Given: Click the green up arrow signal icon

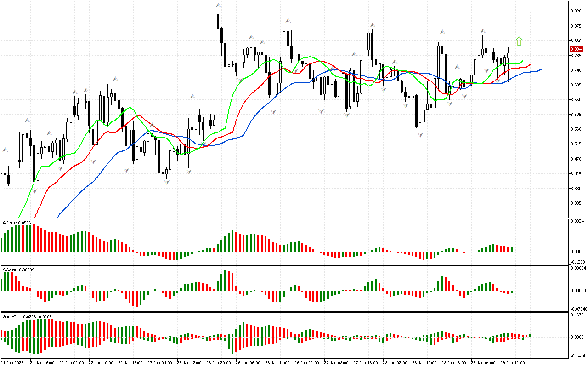Looking at the screenshot, I should point(519,41).
